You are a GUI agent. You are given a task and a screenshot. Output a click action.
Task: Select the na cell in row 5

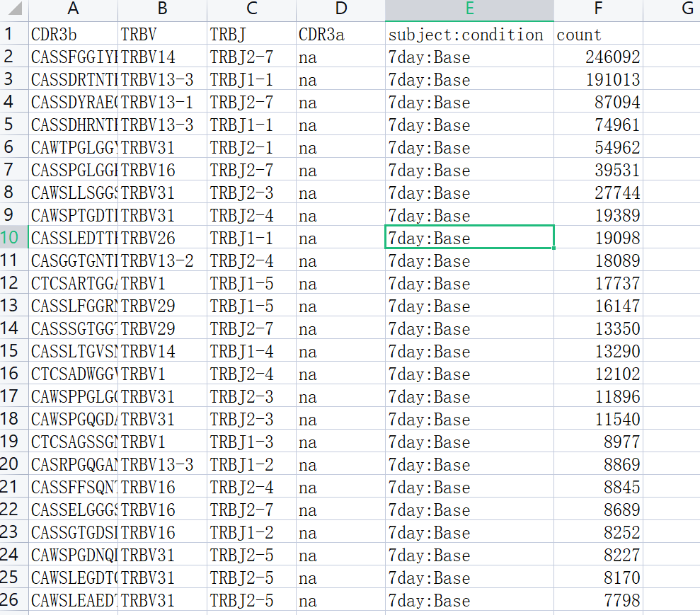[340, 125]
